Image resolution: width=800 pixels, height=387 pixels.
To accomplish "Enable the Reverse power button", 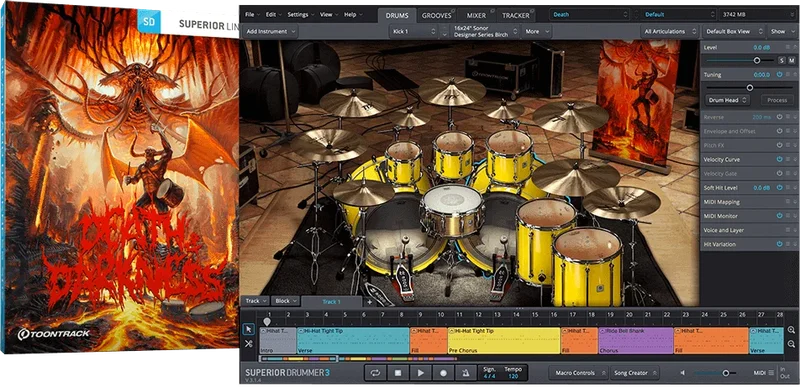I will point(780,117).
